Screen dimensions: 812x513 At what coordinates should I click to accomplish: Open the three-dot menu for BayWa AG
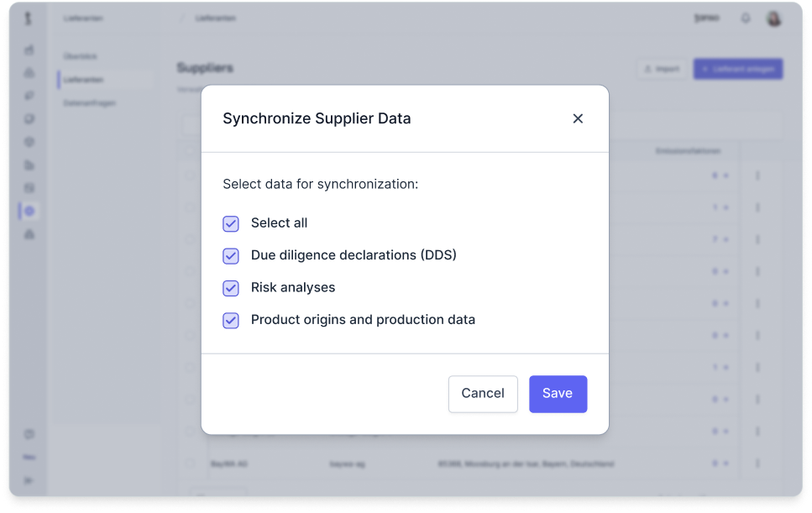(757, 463)
